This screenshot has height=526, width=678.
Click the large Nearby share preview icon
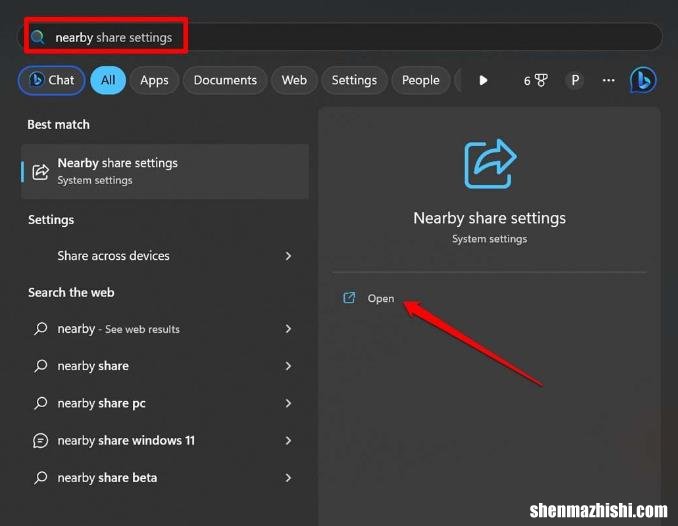[x=490, y=164]
